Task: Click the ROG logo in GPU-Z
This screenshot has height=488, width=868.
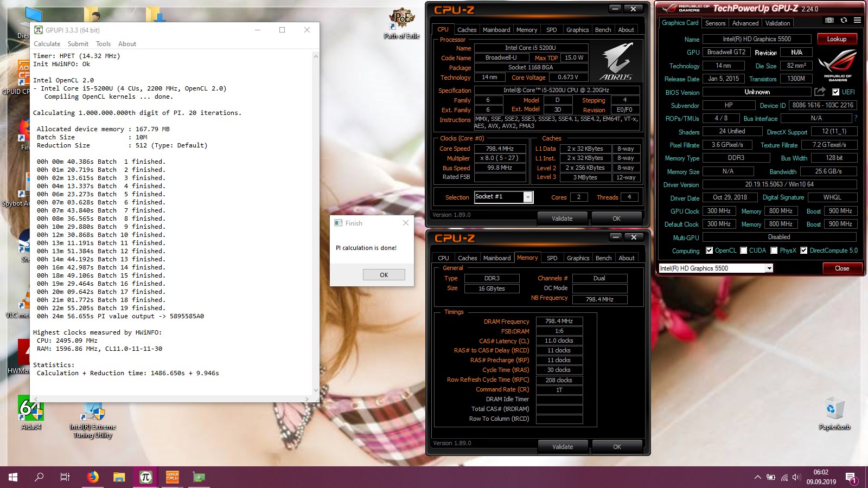Action: point(837,66)
